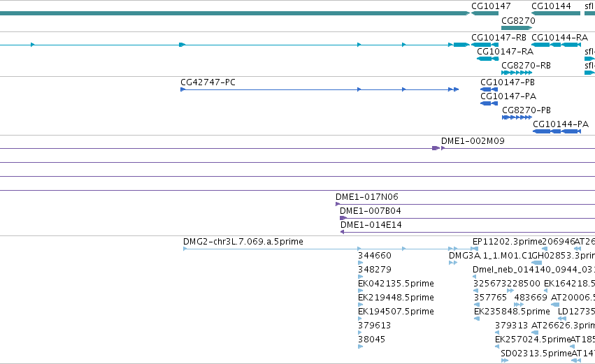Open the EP11202.3prime EST label
The height and width of the screenshot is (364, 595).
coord(508,242)
